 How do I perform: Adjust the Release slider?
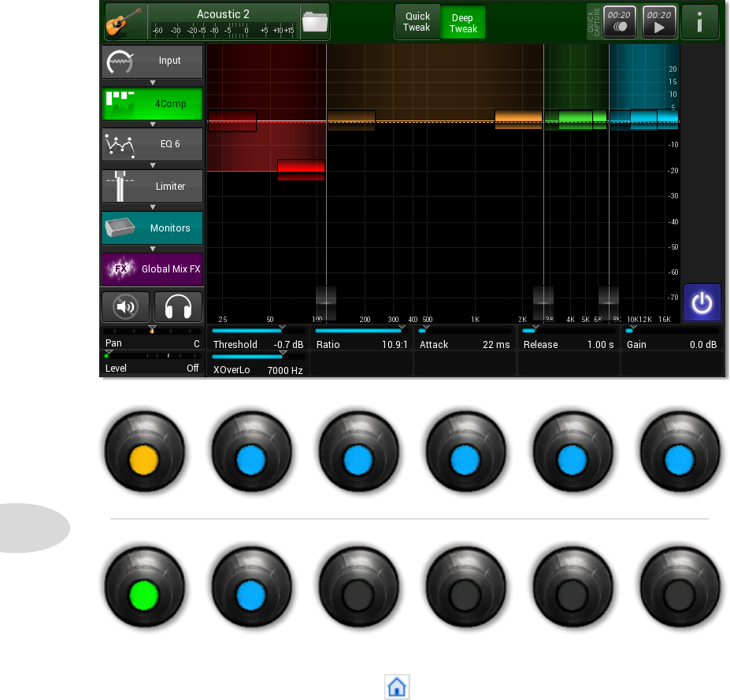coord(569,331)
